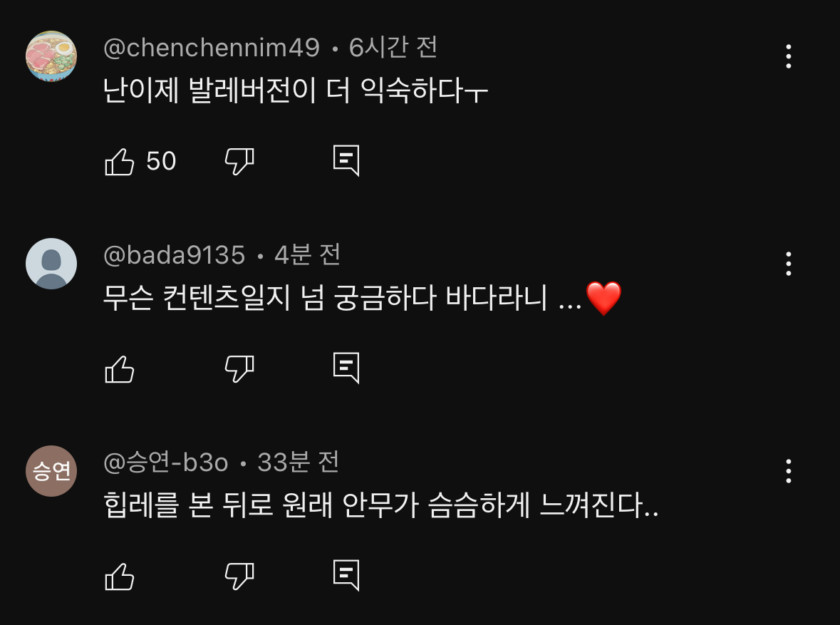Open the '6시간 전' timestamp link

pyautogui.click(x=393, y=48)
